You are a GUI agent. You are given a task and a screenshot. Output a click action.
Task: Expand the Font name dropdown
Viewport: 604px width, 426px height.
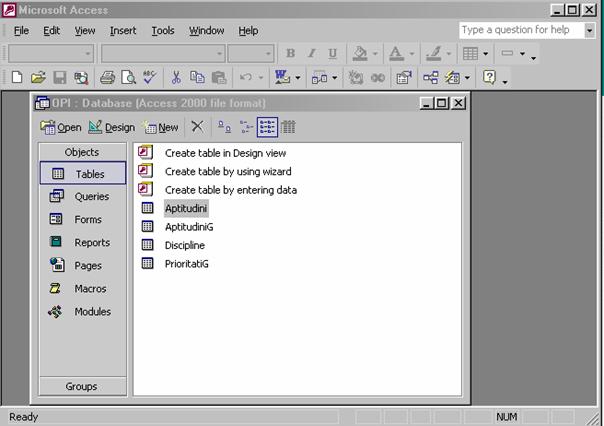(219, 54)
